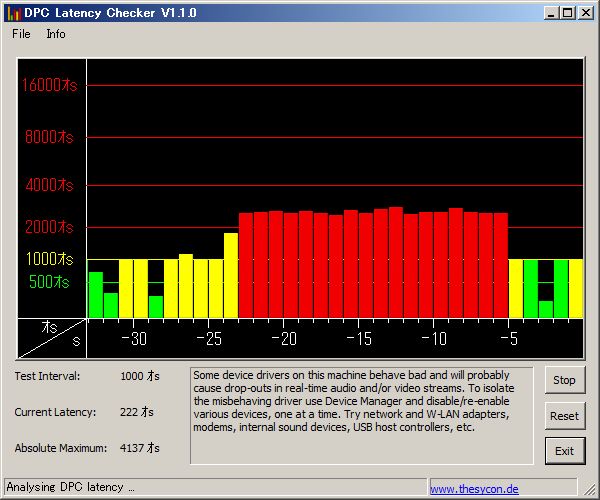Click the DPC Latency Checker V1.1.0 title
This screenshot has width=600, height=500.
point(110,13)
